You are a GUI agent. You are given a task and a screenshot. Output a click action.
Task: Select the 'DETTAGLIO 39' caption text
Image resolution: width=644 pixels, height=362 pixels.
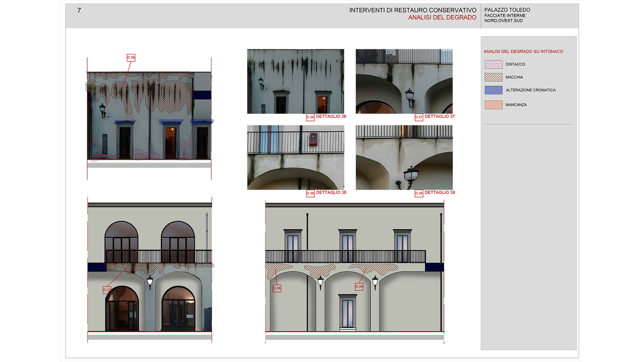click(x=440, y=192)
